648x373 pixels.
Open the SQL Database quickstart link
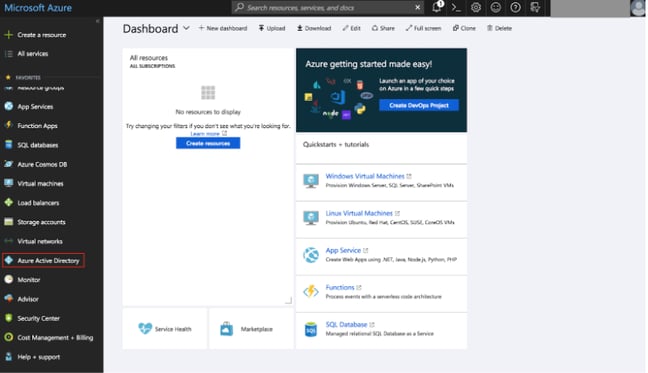tap(346, 325)
